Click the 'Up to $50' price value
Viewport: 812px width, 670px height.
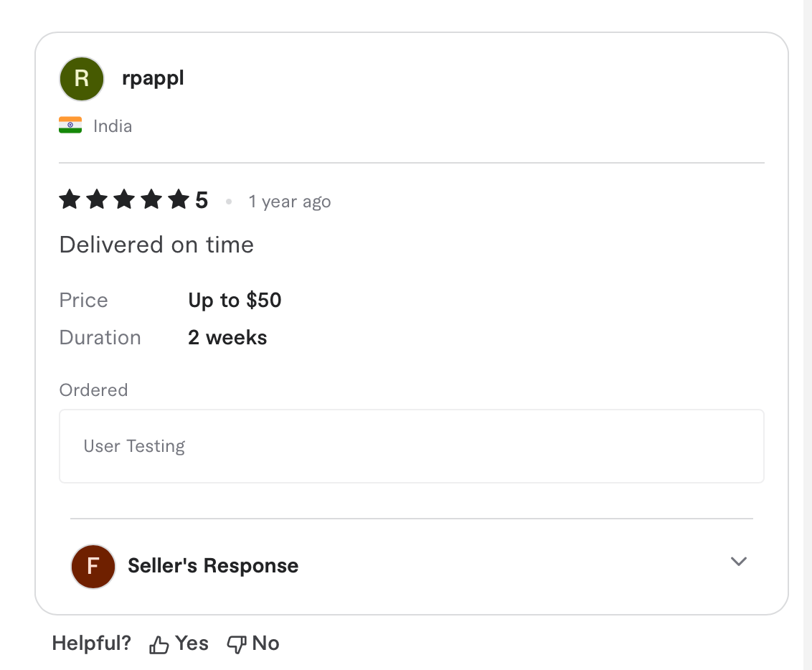point(235,300)
